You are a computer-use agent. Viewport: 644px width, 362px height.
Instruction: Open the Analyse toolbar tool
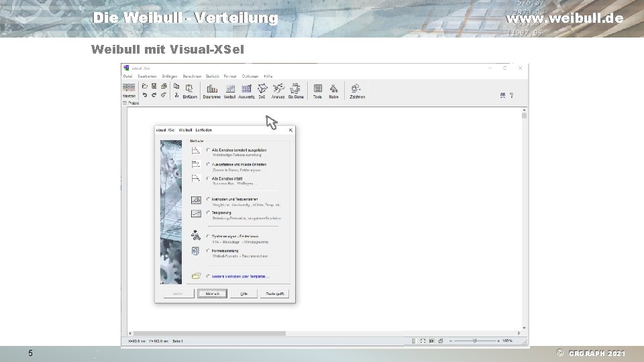[x=278, y=91]
